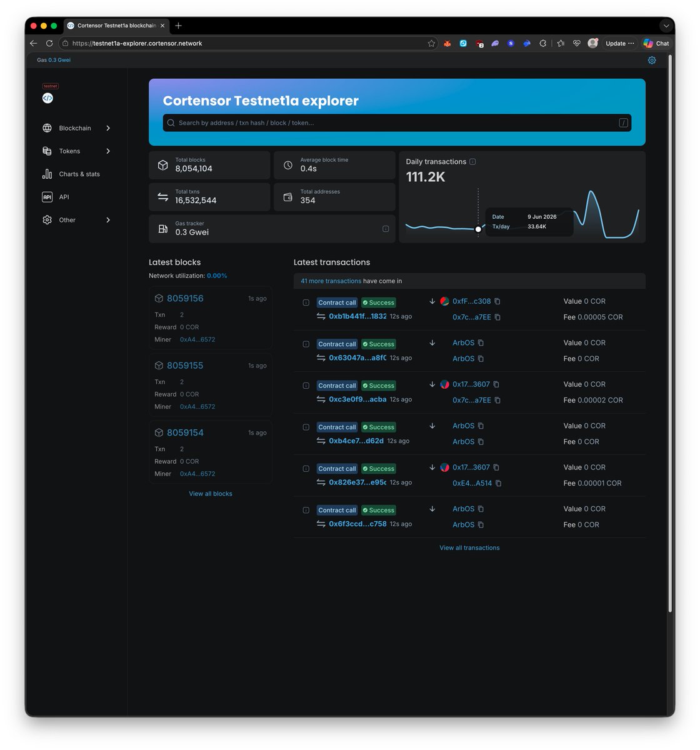Click the transactions icon on Total txns card
700x750 pixels.
pos(163,197)
